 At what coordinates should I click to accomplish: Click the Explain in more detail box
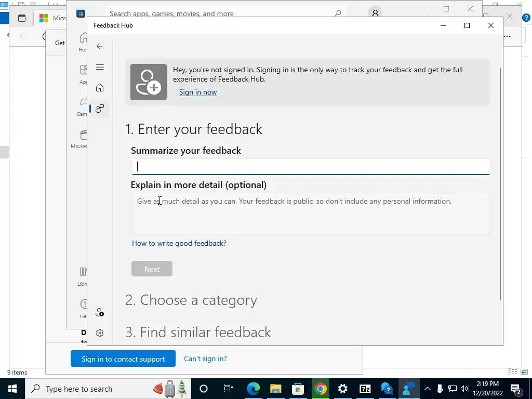click(x=311, y=214)
